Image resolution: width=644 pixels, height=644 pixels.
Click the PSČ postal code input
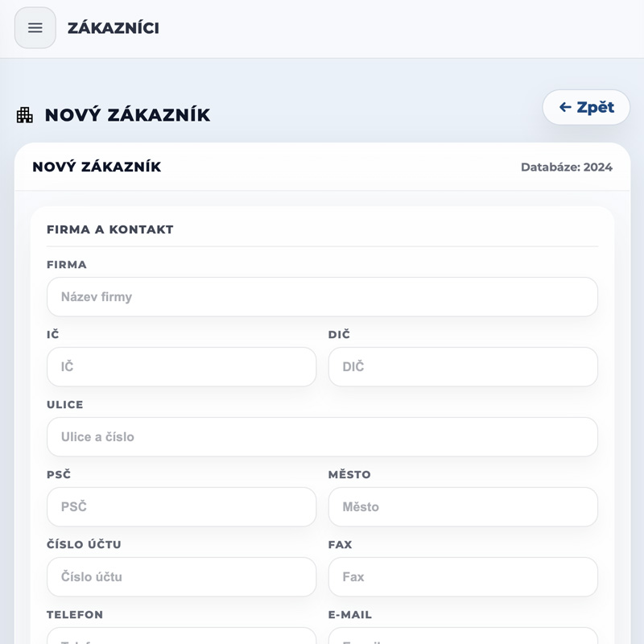[x=181, y=507]
